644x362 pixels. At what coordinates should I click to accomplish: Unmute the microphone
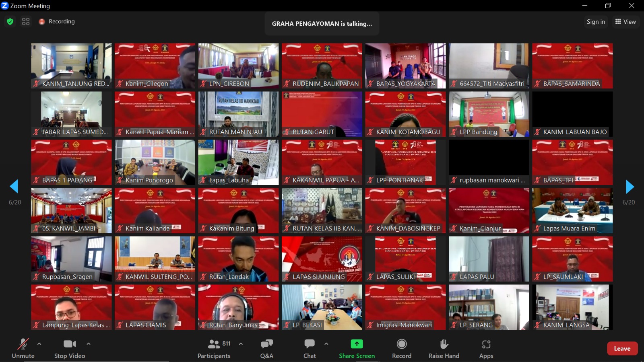[23, 344]
